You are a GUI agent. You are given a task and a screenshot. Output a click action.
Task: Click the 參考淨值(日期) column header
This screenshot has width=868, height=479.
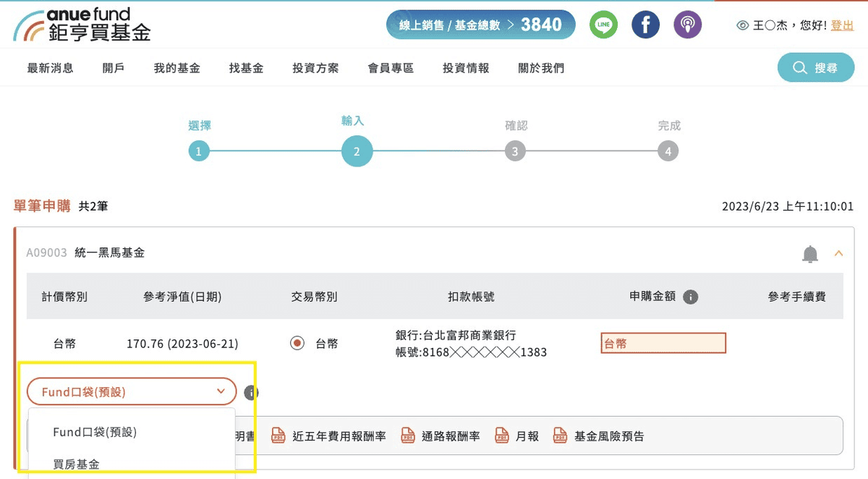point(182,297)
